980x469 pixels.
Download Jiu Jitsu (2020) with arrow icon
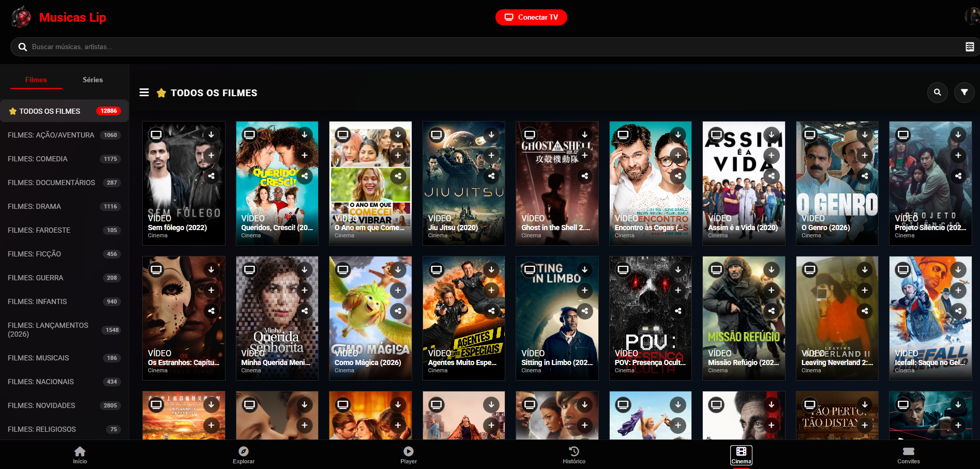(x=491, y=134)
